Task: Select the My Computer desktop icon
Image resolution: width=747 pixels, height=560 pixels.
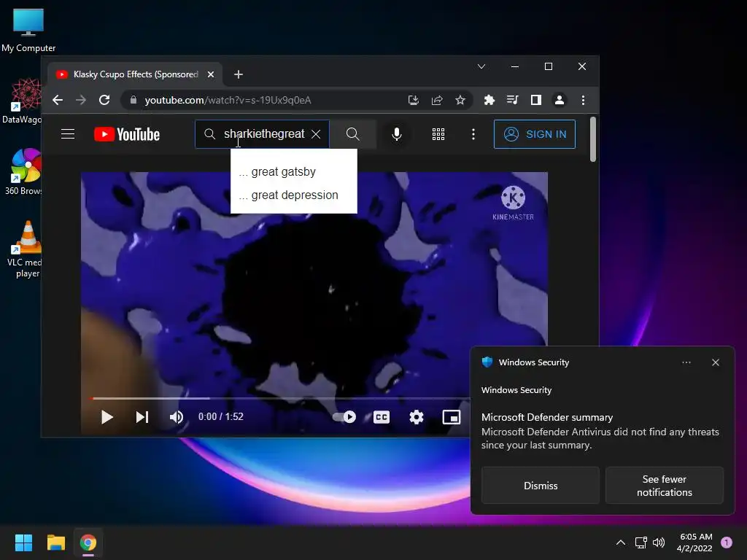Action: [28, 30]
